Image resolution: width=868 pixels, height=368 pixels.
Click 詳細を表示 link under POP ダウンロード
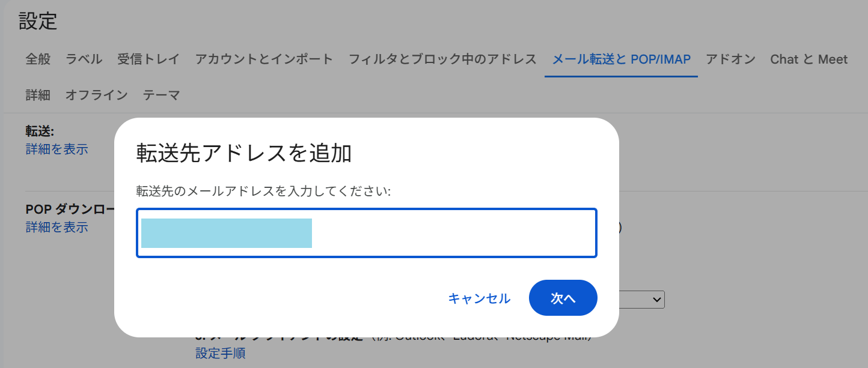[x=57, y=227]
